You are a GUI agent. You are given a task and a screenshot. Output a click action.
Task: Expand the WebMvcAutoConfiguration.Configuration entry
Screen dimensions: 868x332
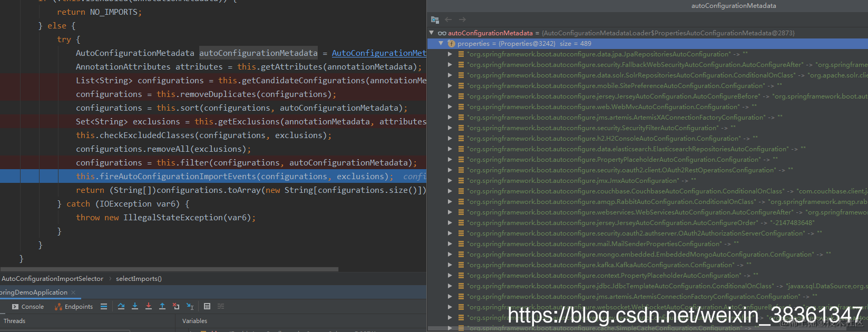[x=450, y=107]
